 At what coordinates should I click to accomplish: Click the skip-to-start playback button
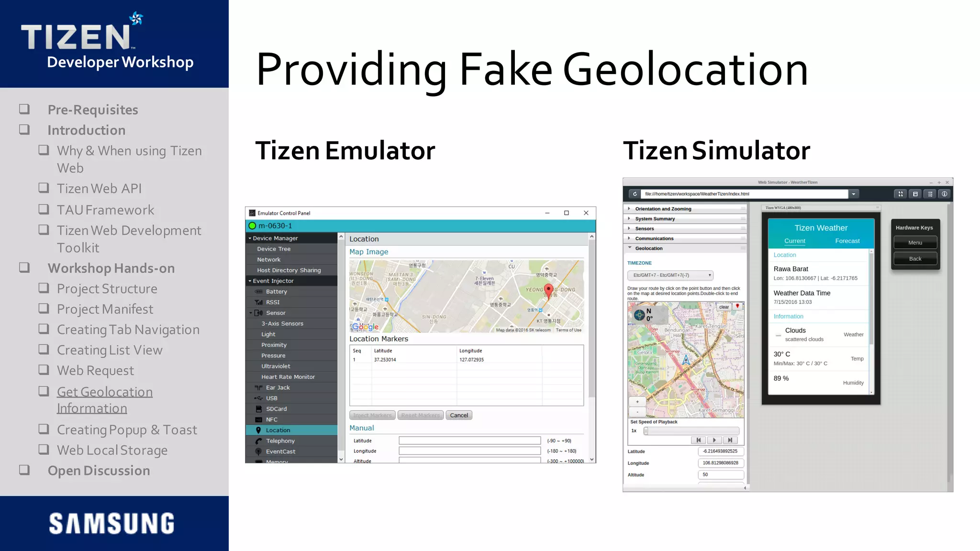pyautogui.click(x=699, y=440)
